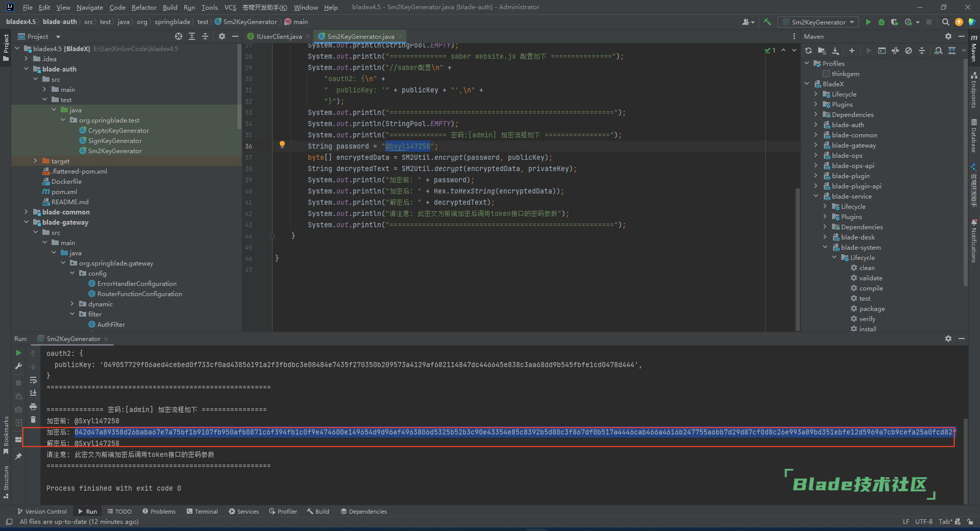Clear all console output trash icon
Screen dimensions: 980x531
click(x=33, y=420)
